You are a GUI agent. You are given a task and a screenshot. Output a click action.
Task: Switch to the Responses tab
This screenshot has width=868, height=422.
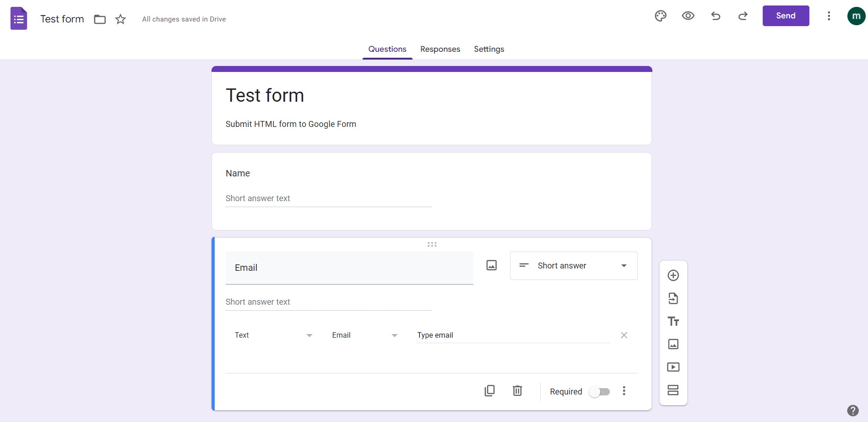click(440, 49)
